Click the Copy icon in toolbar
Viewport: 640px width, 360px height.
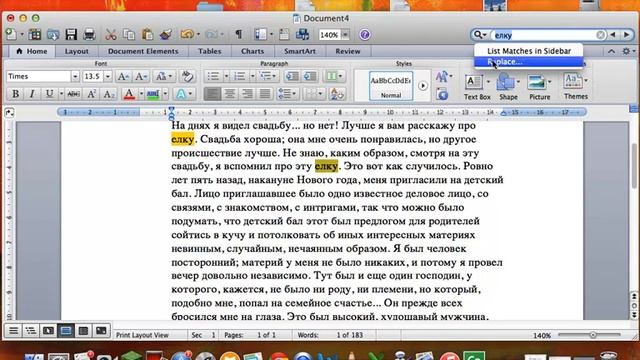pos(129,35)
